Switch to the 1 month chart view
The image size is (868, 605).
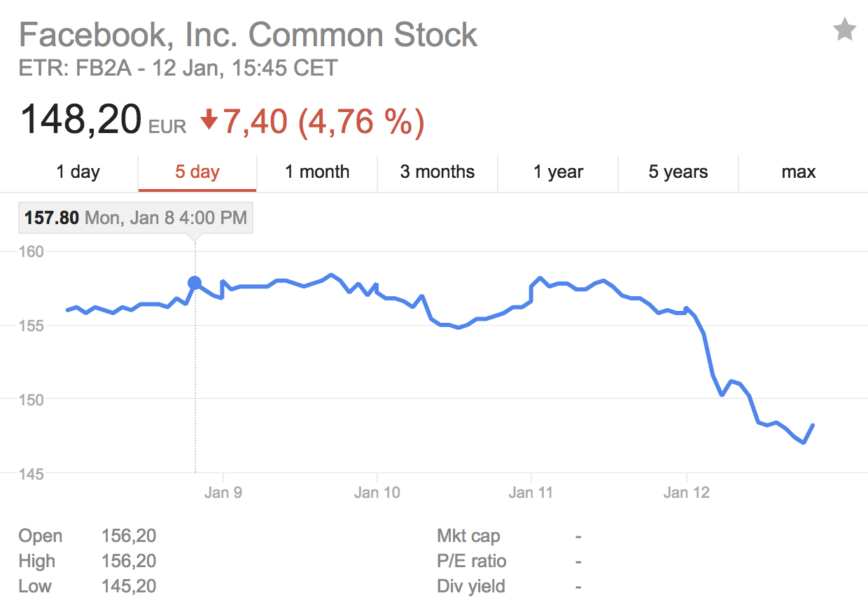[316, 172]
